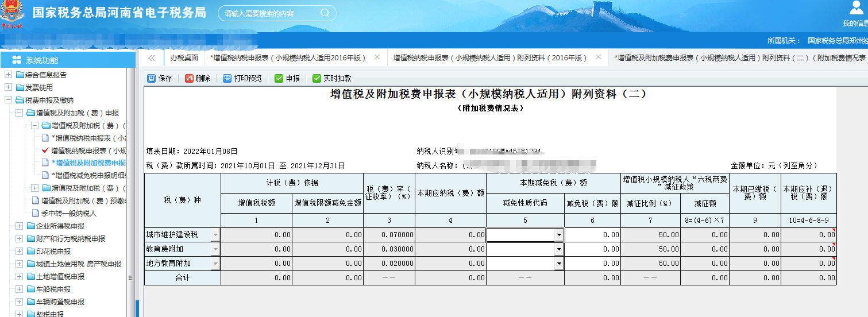
Task: Click the 合计 total row label
Action: [183, 277]
